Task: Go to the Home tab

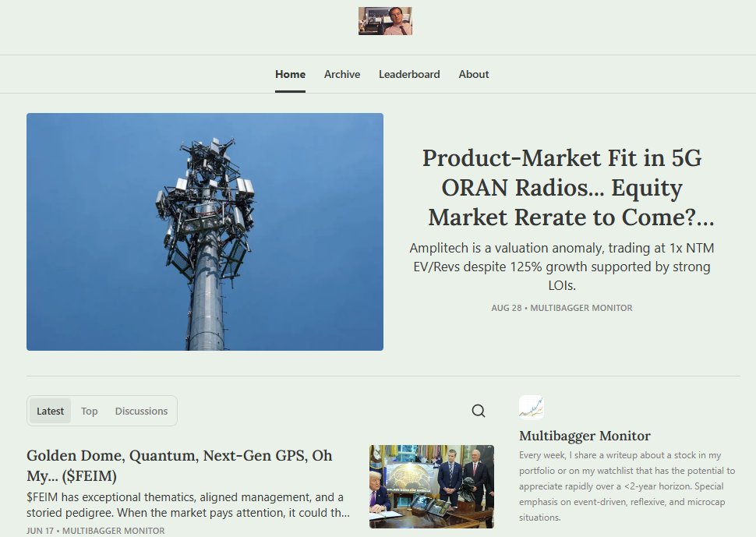Action: pos(290,74)
